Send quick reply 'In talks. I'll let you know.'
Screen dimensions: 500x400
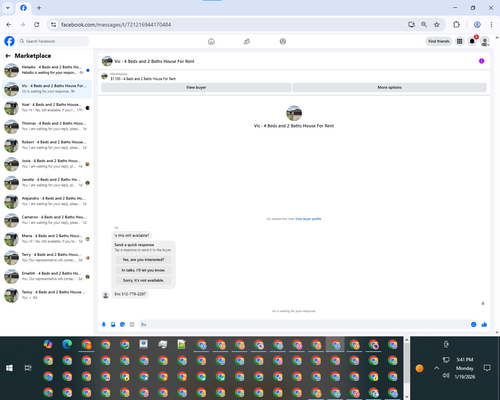143,270
